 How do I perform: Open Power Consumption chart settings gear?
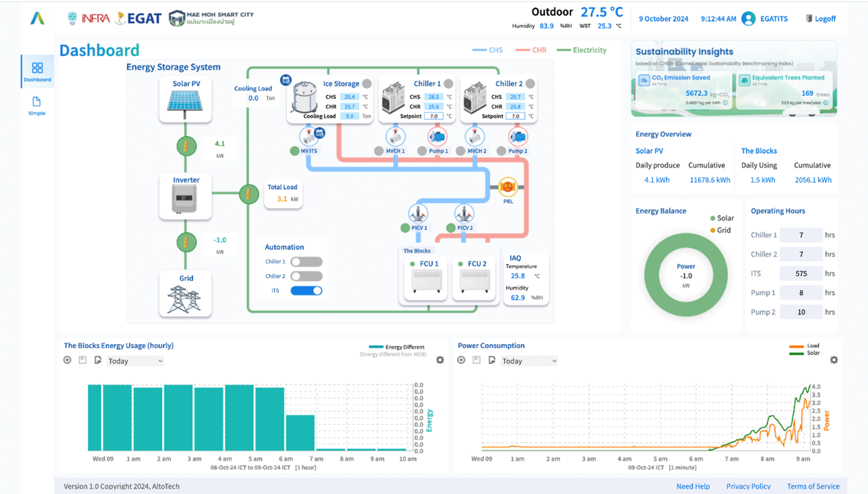point(834,360)
